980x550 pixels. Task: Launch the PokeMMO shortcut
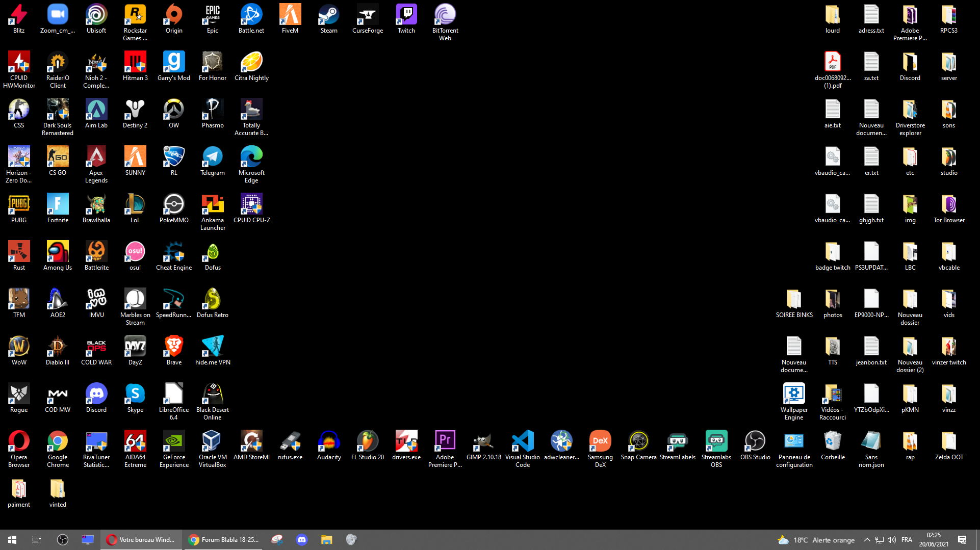[x=174, y=209]
